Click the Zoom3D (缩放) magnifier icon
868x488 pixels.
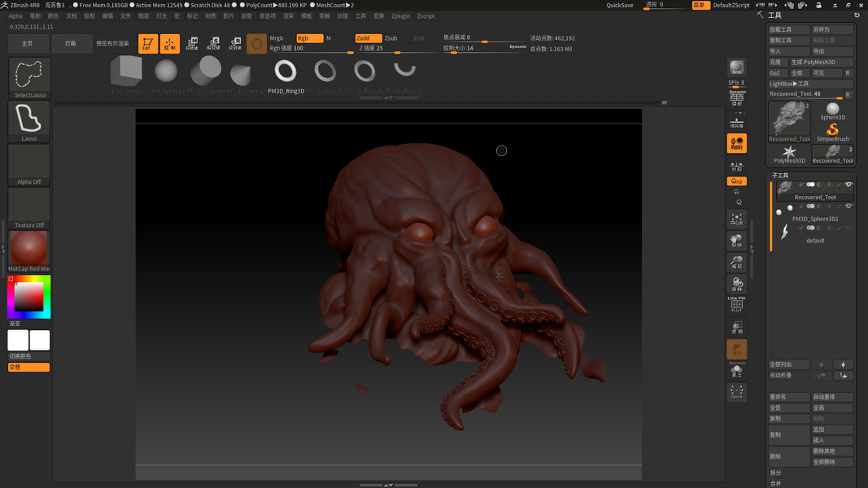pos(737,263)
